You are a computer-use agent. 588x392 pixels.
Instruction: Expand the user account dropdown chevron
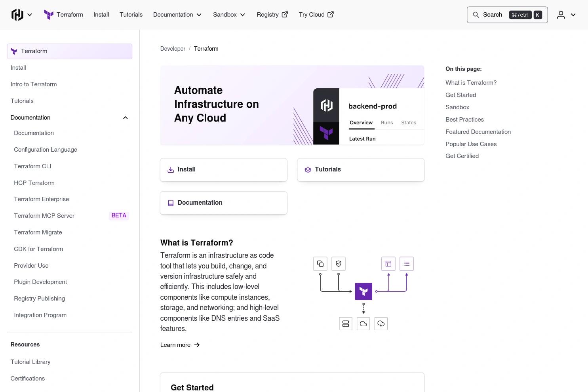(573, 15)
